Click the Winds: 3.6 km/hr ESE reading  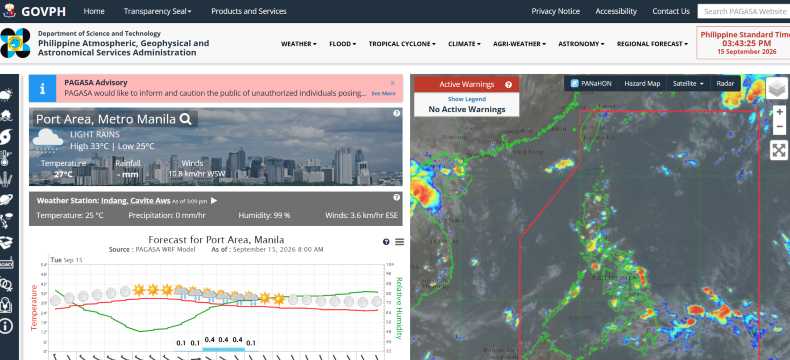click(361, 215)
